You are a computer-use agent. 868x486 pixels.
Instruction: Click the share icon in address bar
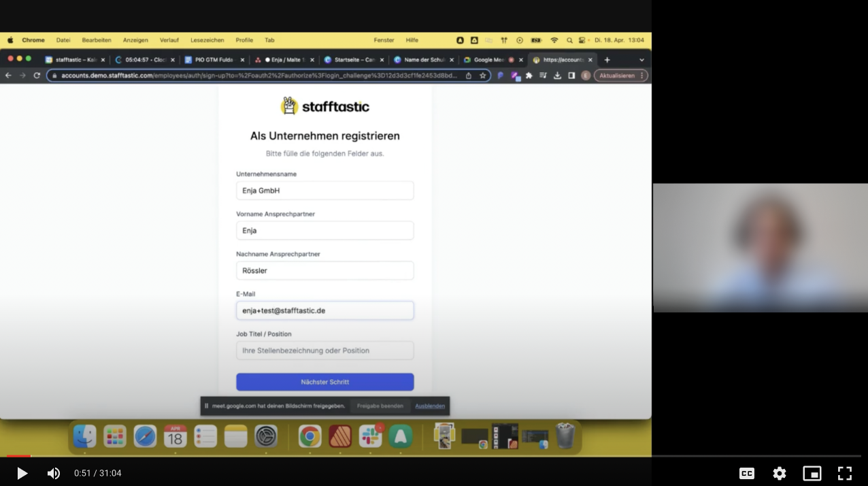pos(469,76)
